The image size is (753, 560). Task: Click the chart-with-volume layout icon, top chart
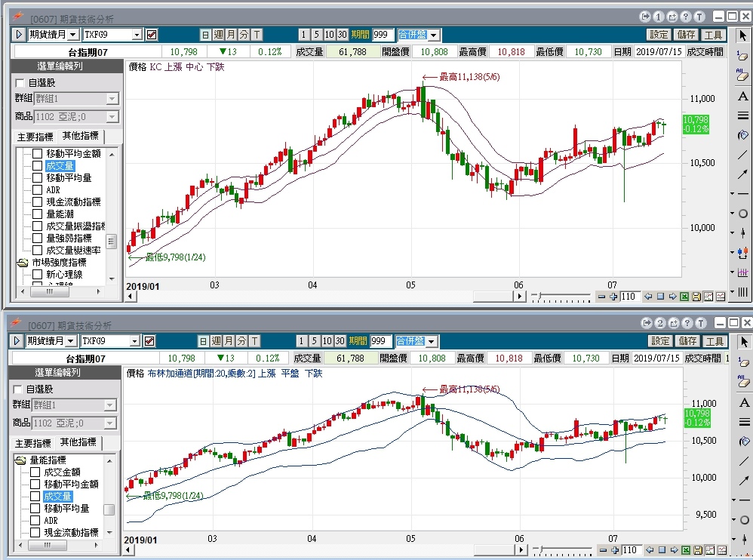[708, 297]
